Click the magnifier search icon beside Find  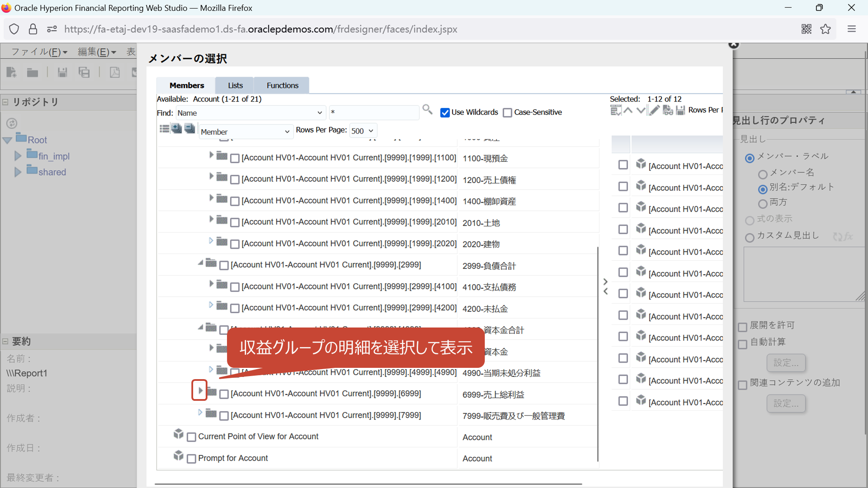pos(427,110)
